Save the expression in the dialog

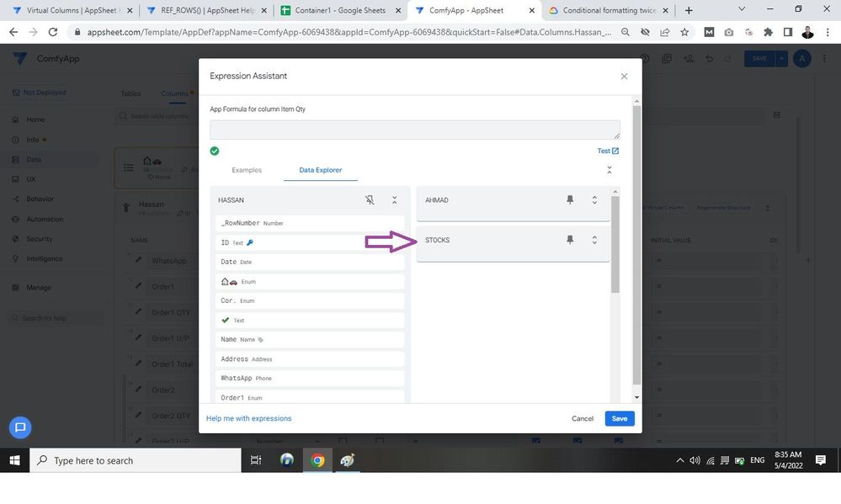(x=620, y=418)
